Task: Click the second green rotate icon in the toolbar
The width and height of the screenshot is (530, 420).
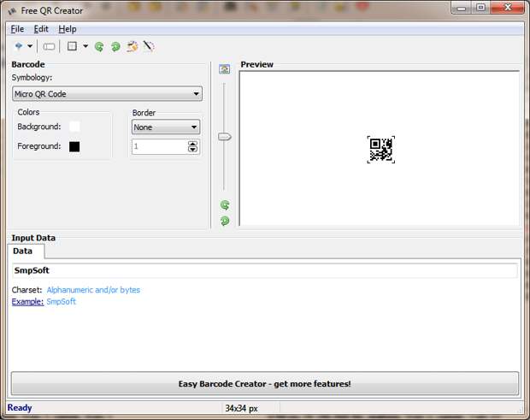Action: point(115,46)
